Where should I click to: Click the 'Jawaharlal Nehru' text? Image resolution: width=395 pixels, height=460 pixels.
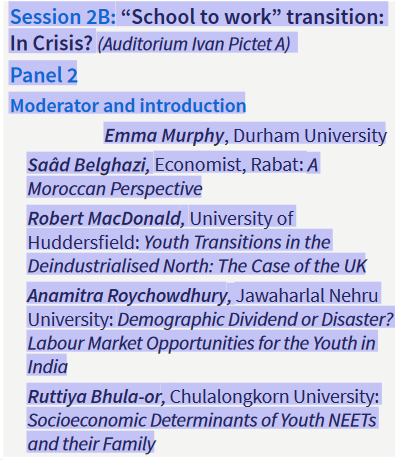coord(307,296)
